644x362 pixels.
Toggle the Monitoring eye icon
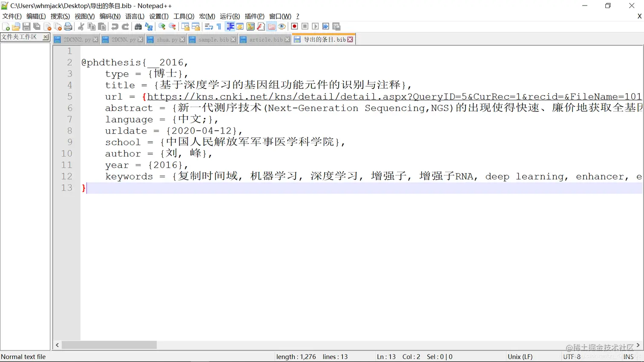tap(282, 26)
